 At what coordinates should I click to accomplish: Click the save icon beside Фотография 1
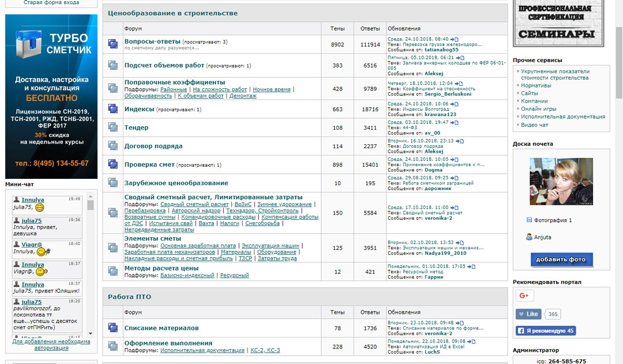click(x=529, y=220)
